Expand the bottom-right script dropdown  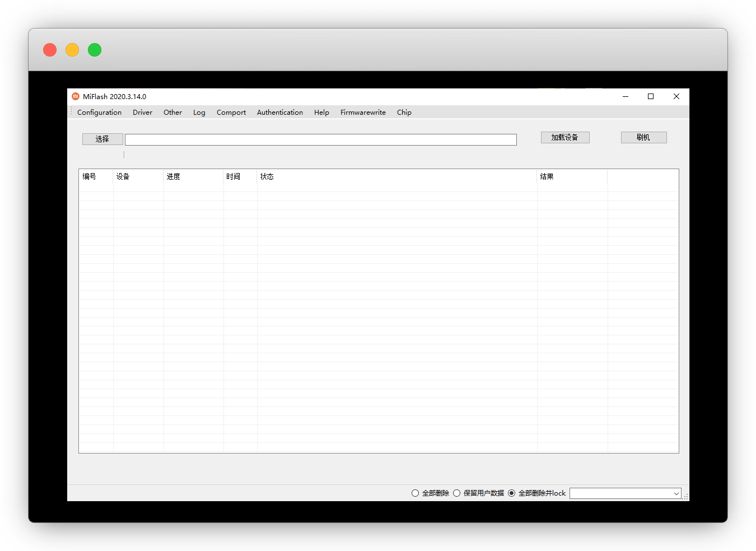click(x=676, y=493)
